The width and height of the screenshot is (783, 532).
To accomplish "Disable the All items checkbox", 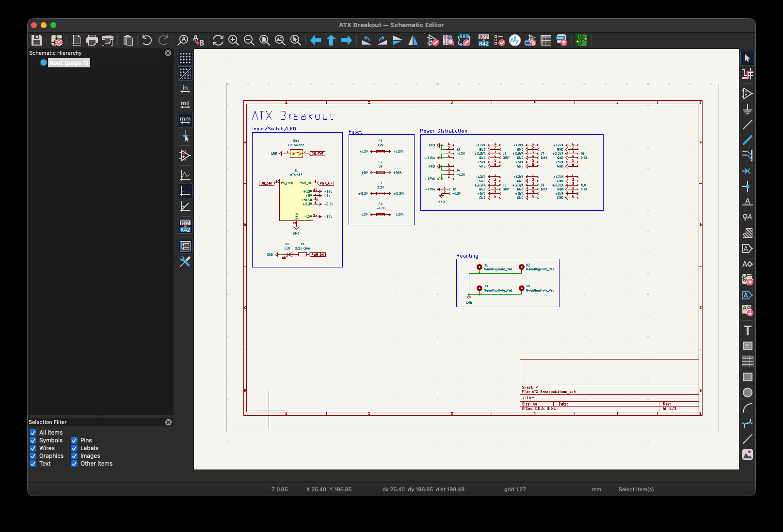I will [x=33, y=433].
